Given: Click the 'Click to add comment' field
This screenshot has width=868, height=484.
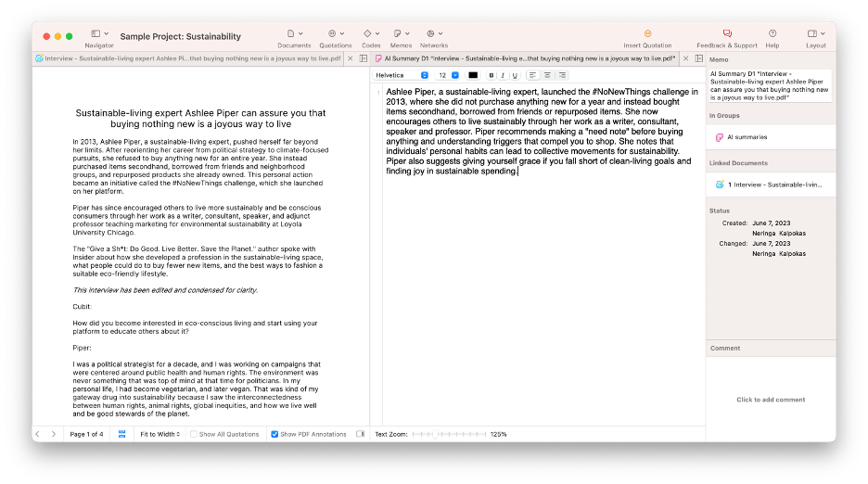Looking at the screenshot, I should click(771, 400).
